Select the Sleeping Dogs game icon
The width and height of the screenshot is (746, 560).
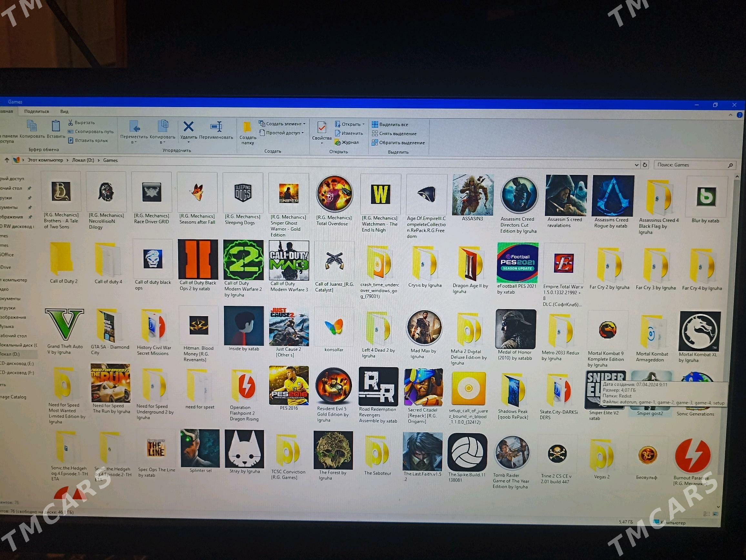[243, 193]
